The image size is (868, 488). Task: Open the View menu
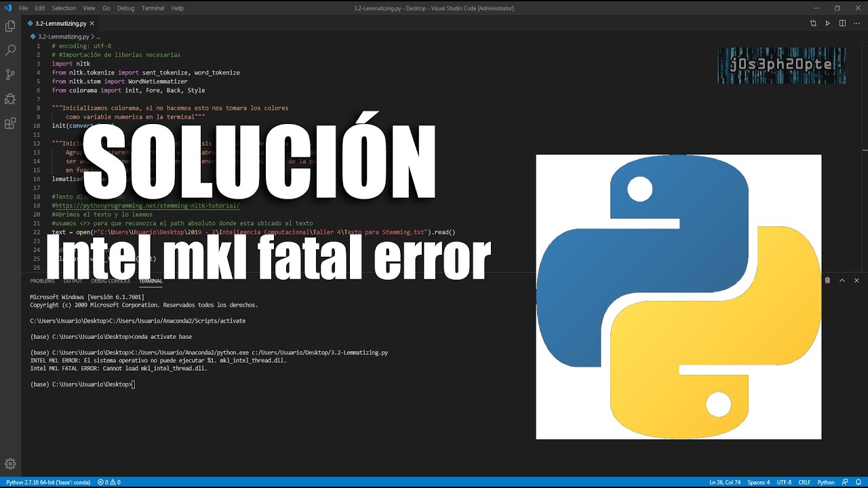tap(89, 8)
